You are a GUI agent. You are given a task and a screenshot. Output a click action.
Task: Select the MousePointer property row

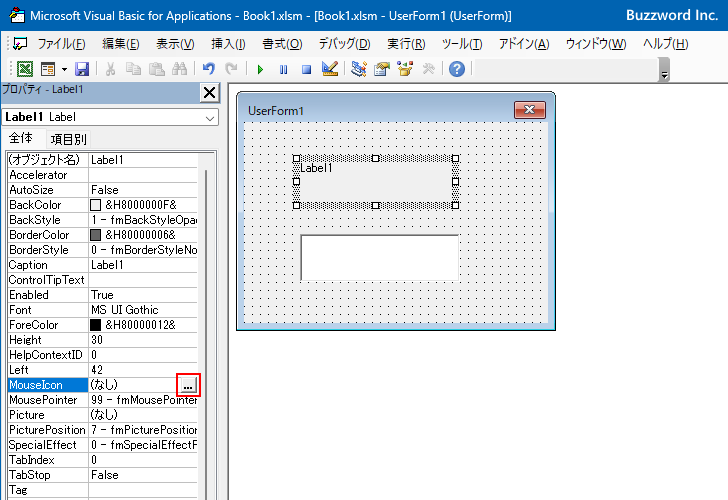[x=103, y=400]
